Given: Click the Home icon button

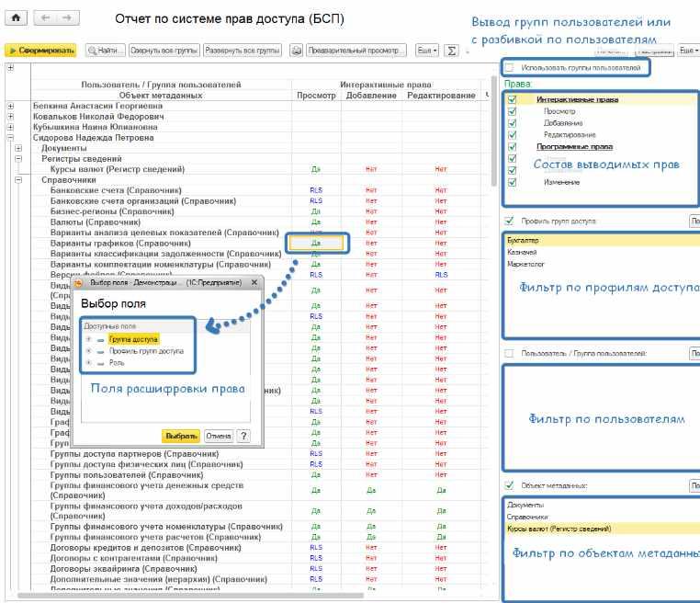Looking at the screenshot, I should [16, 17].
